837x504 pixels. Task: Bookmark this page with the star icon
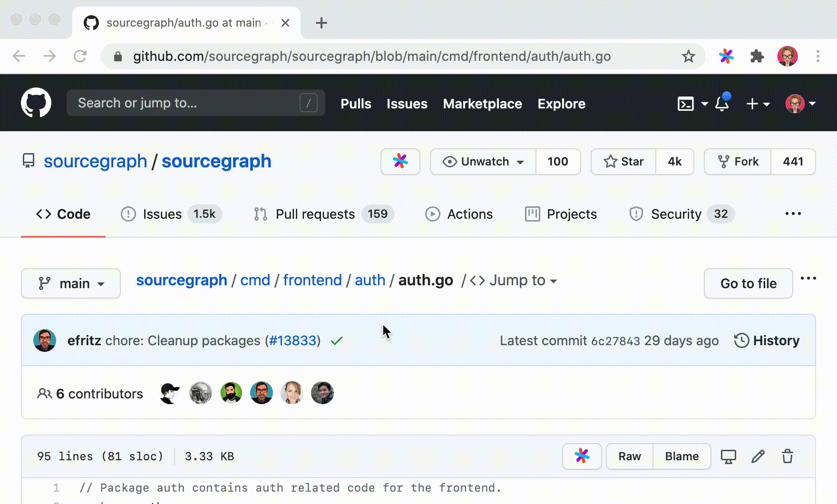pyautogui.click(x=688, y=56)
